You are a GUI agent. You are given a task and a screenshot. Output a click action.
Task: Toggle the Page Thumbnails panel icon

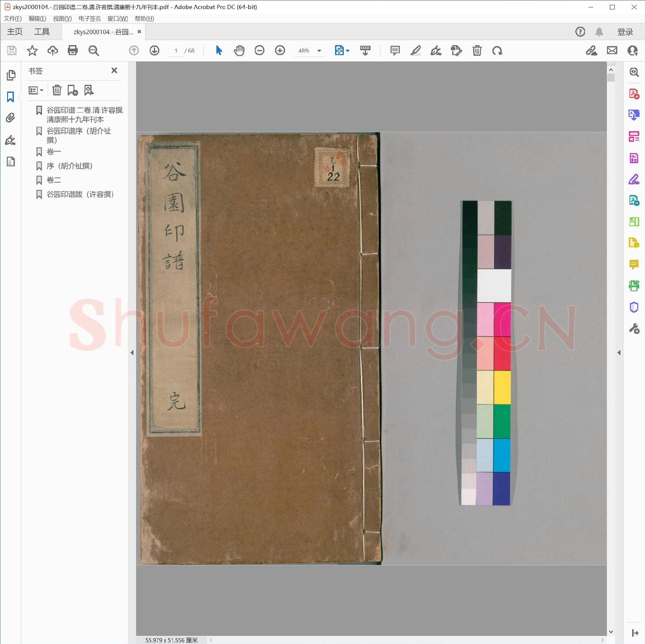pyautogui.click(x=10, y=75)
